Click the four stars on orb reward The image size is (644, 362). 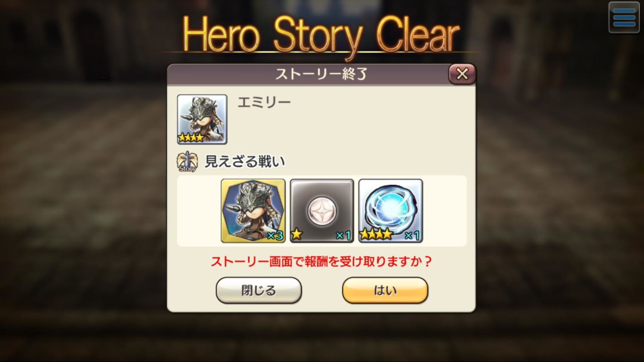click(x=376, y=234)
